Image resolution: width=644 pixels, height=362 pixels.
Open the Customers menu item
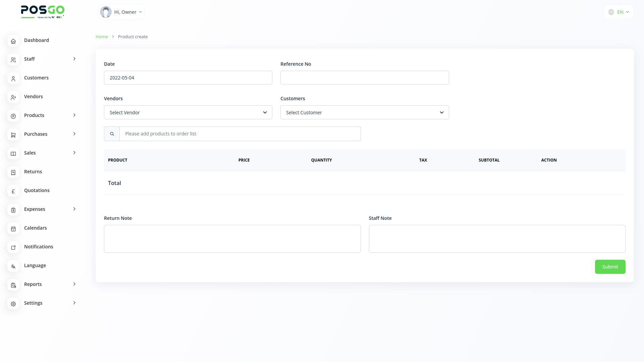click(x=36, y=78)
